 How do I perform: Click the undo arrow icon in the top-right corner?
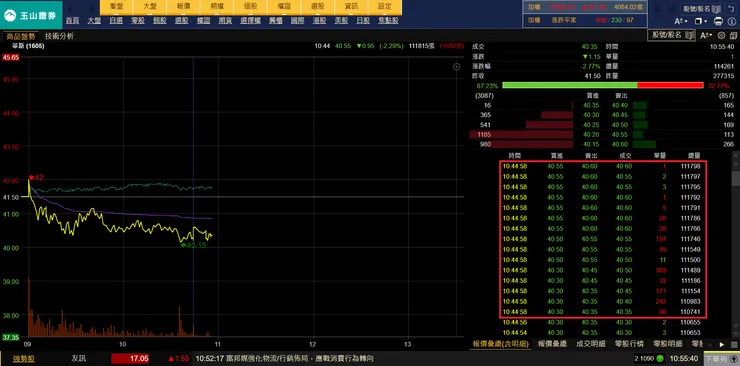point(732,8)
